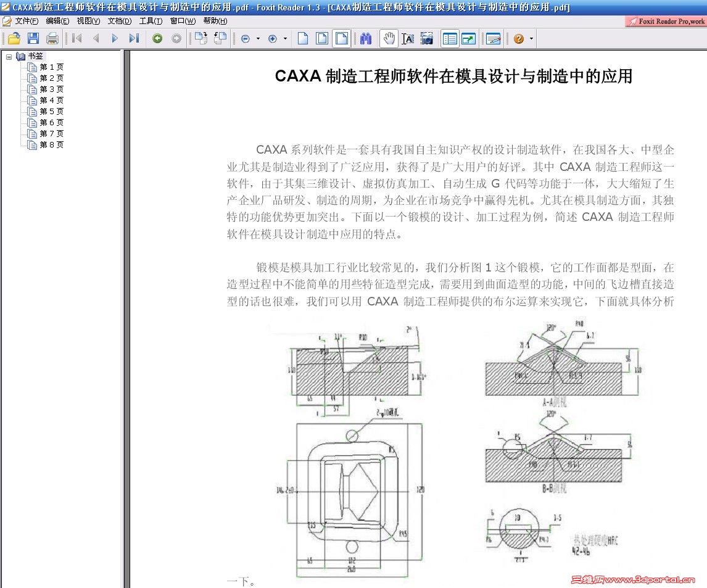The height and width of the screenshot is (588, 707).
Task: Zoom in with the plus magnifier
Action: [x=272, y=39]
